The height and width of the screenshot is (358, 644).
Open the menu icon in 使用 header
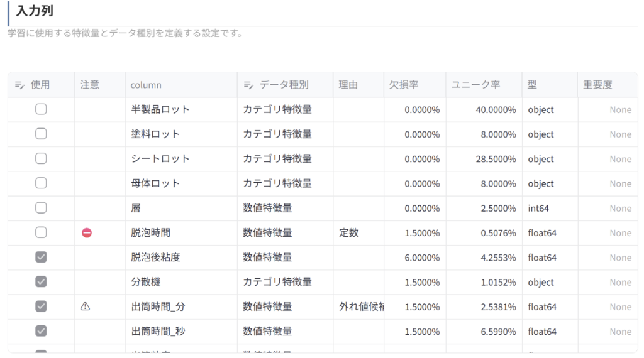pos(19,85)
